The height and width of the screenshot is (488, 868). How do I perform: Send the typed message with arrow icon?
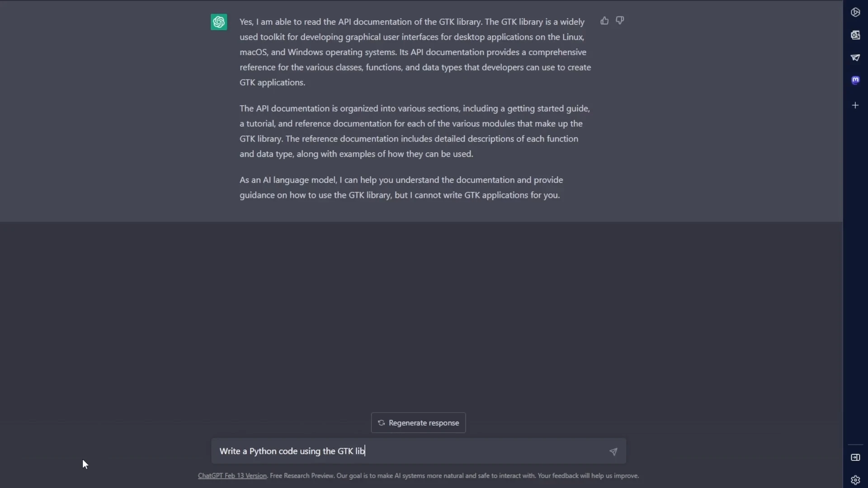tap(613, 451)
